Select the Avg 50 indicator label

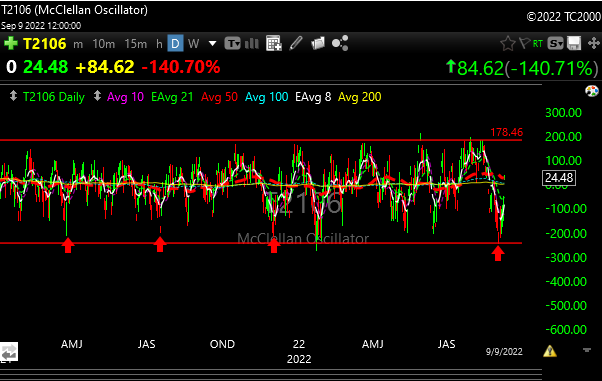(219, 97)
